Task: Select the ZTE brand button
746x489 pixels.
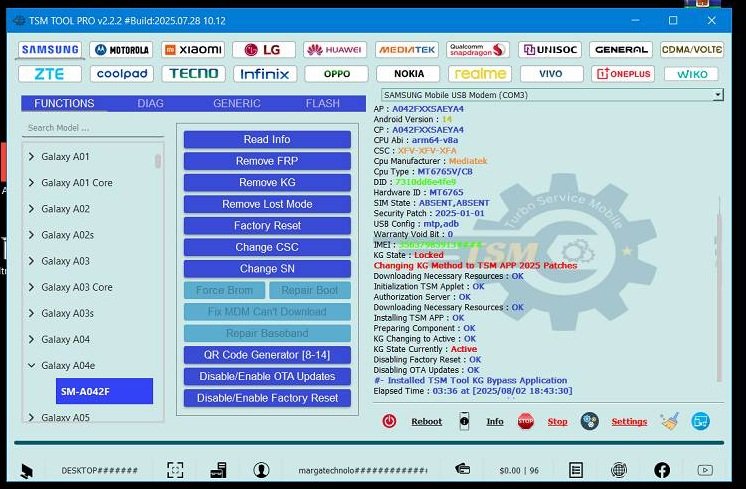Action: [x=50, y=74]
